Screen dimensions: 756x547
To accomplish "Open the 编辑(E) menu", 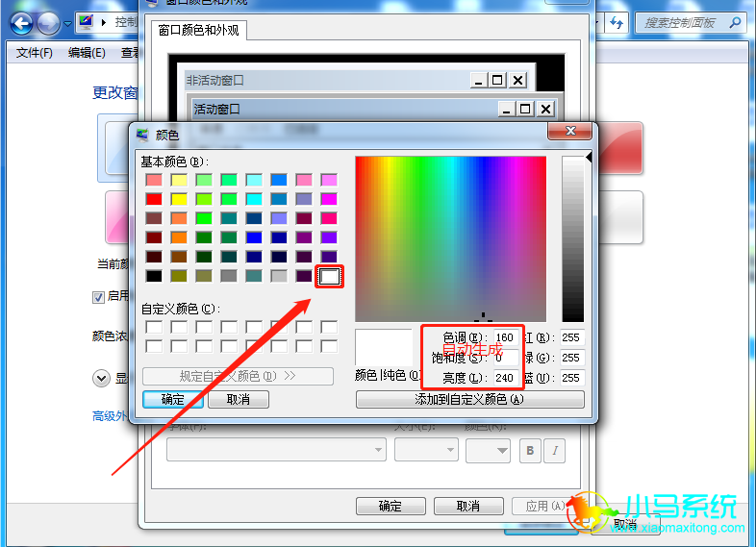I will coord(87,53).
